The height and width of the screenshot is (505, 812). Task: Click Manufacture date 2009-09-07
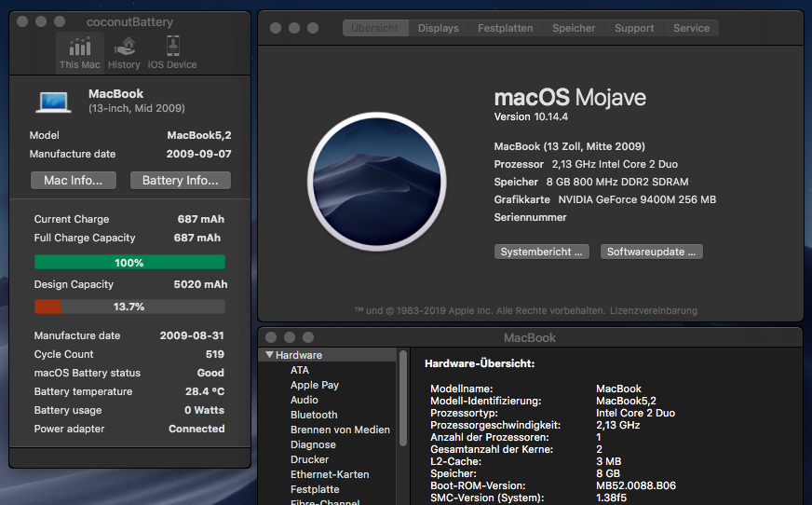(199, 154)
